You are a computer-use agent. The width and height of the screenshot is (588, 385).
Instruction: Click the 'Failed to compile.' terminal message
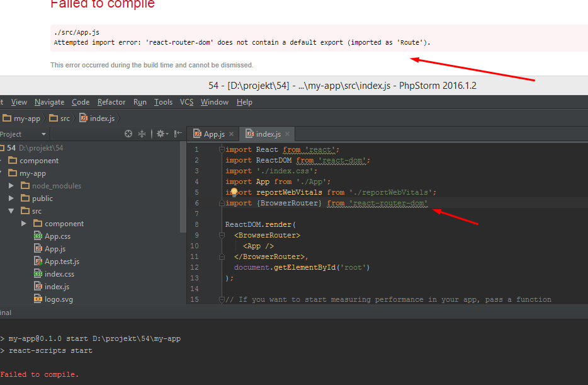[x=40, y=374]
